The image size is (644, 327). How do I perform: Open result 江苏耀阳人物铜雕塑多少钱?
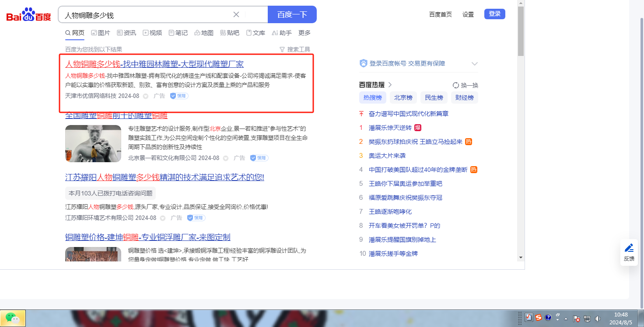pyautogui.click(x=164, y=177)
